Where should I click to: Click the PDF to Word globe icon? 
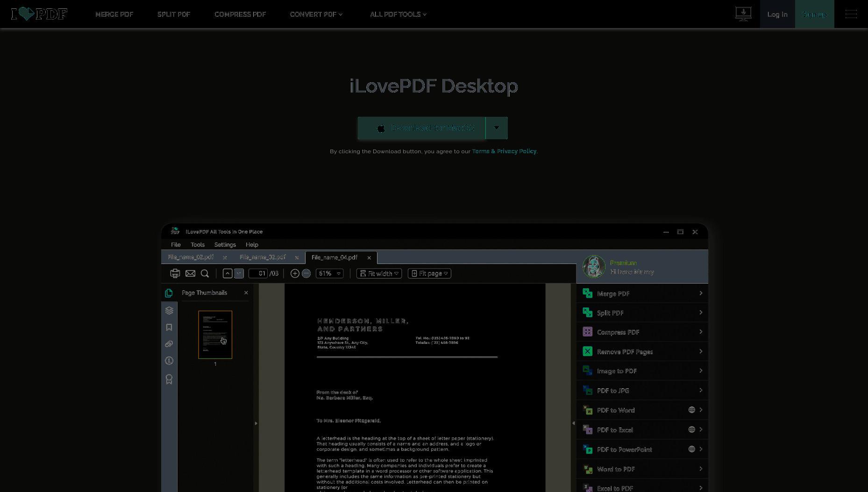(692, 410)
